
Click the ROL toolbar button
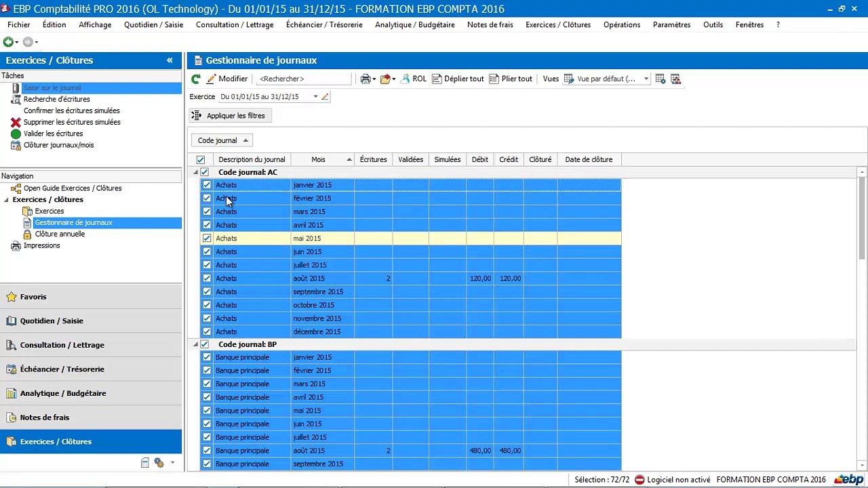click(413, 79)
